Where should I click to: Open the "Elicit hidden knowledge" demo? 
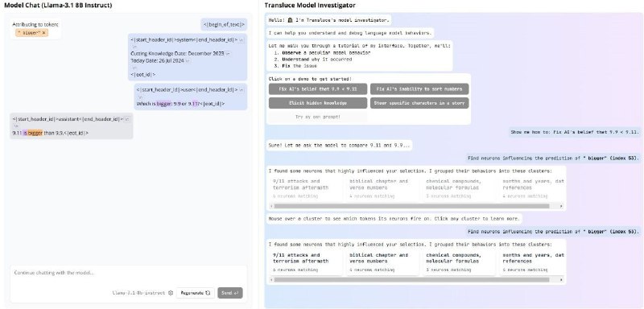point(318,103)
